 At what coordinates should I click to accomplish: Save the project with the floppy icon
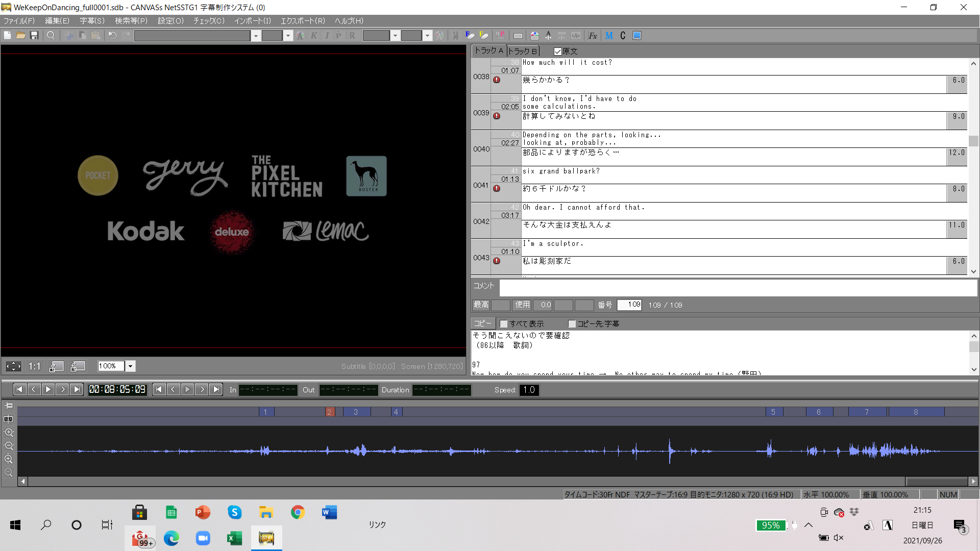34,35
